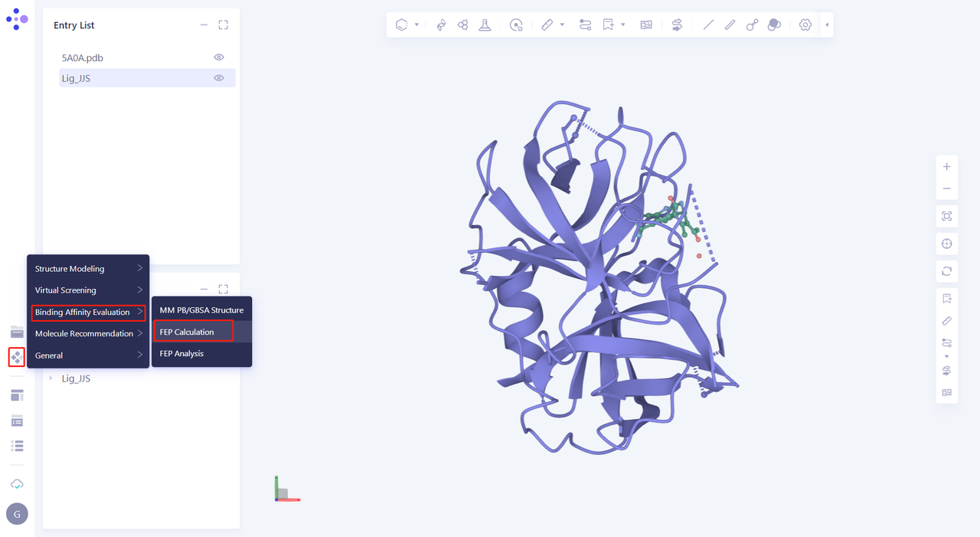Select the flask tool in the top toolbar
This screenshot has height=537, width=980.
(485, 25)
